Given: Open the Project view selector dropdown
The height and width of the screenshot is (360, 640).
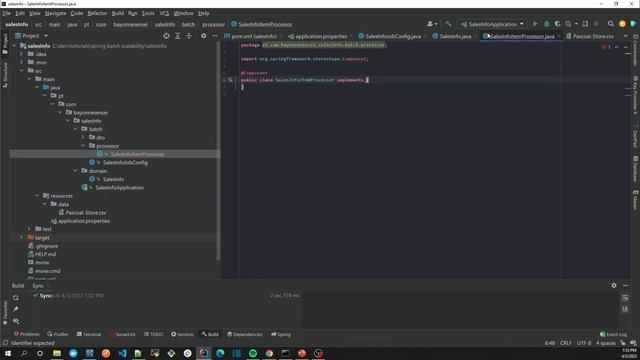Looking at the screenshot, I should tap(31, 36).
